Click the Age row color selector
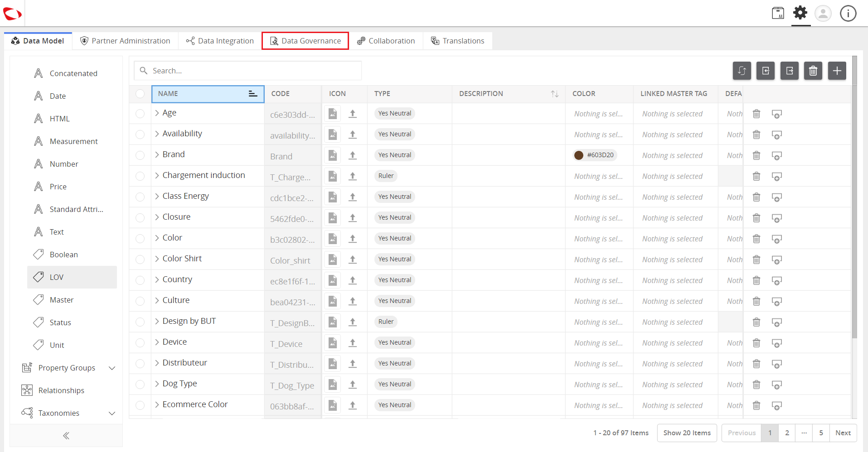This screenshot has width=868, height=452. 598,114
